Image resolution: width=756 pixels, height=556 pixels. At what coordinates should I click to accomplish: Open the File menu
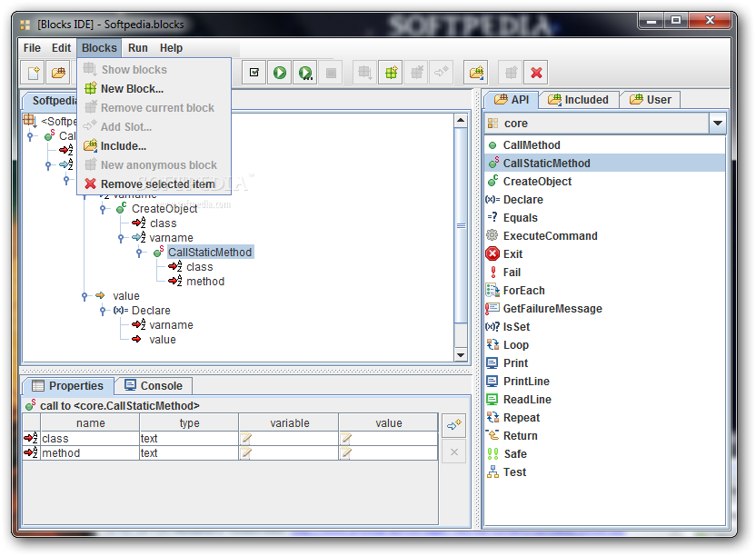(32, 48)
